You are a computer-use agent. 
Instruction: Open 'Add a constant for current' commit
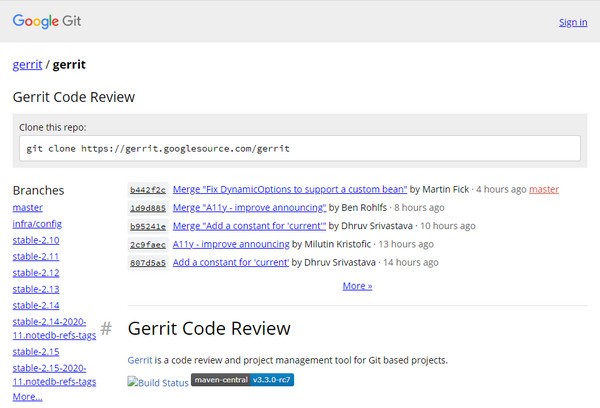(231, 262)
